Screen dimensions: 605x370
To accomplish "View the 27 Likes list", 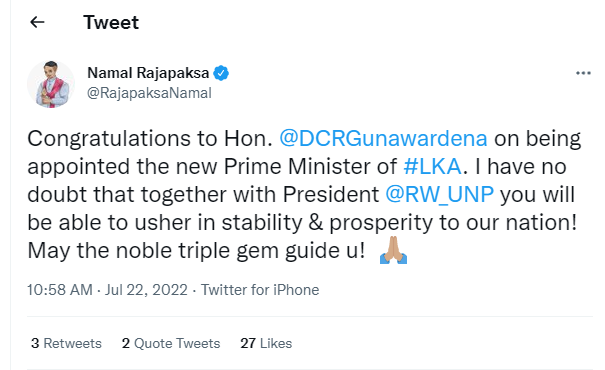I will click(266, 343).
